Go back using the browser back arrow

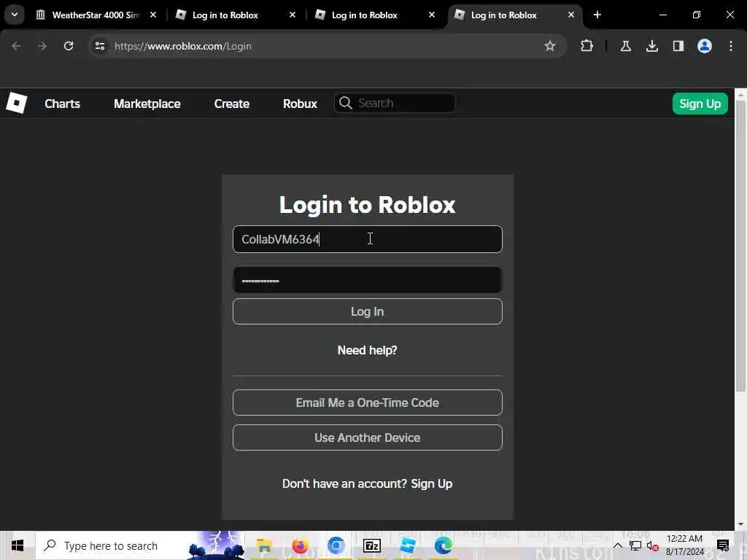16,46
